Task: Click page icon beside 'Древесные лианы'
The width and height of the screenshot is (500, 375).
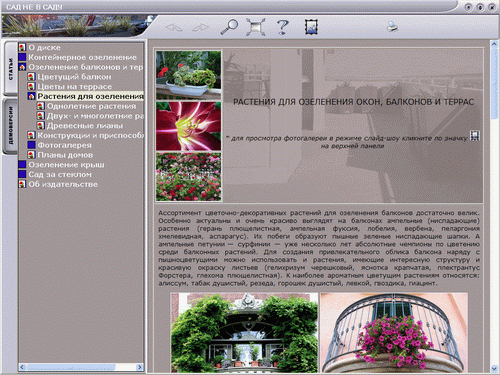Action: point(41,126)
